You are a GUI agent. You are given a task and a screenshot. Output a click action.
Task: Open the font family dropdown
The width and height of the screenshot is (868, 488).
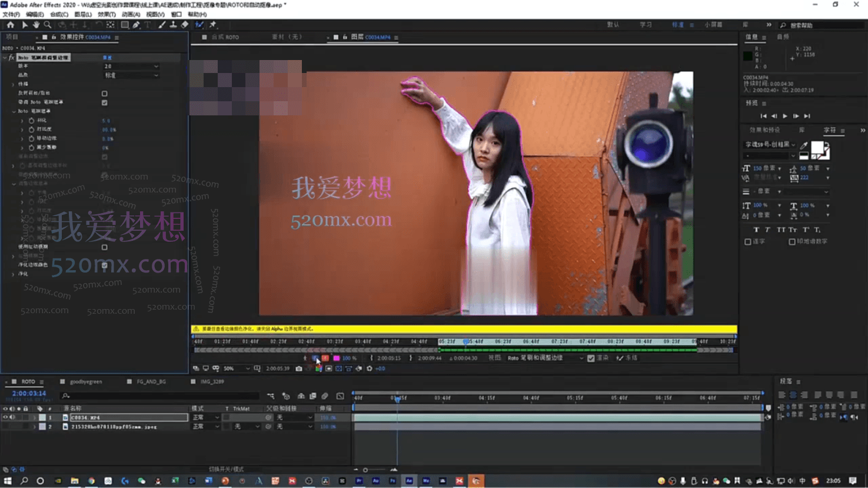click(770, 145)
